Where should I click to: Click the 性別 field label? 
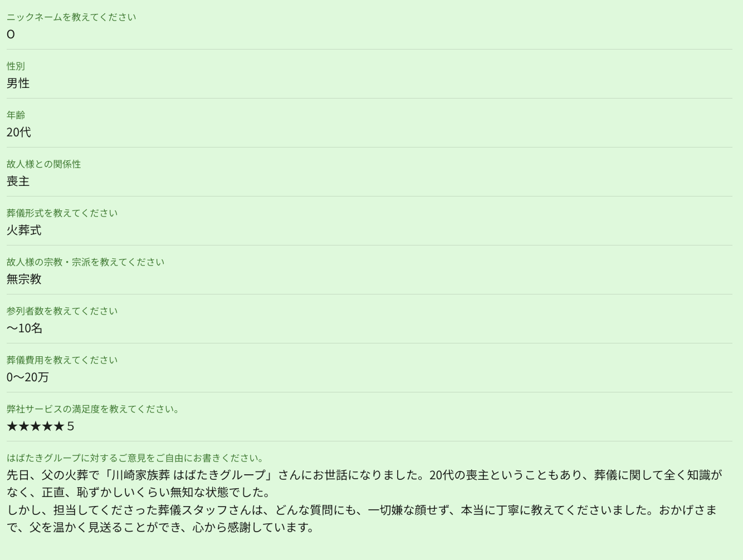pyautogui.click(x=16, y=66)
